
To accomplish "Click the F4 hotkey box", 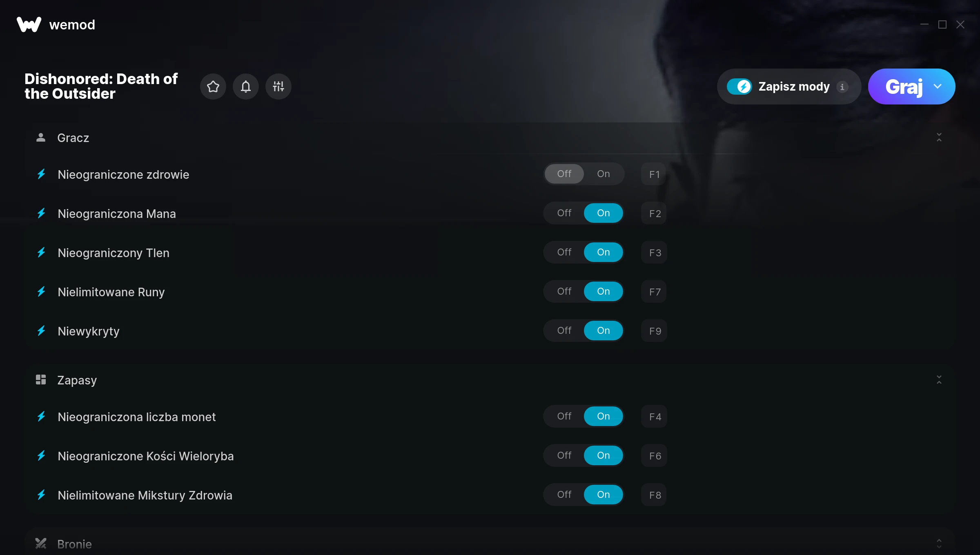I will tap(654, 417).
